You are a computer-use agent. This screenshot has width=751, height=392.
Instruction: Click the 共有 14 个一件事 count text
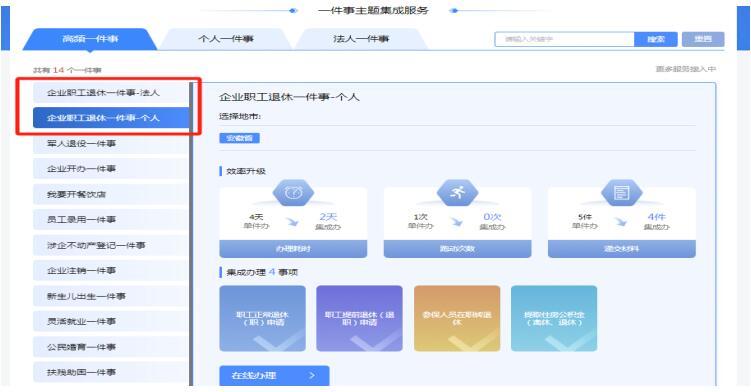[67, 70]
